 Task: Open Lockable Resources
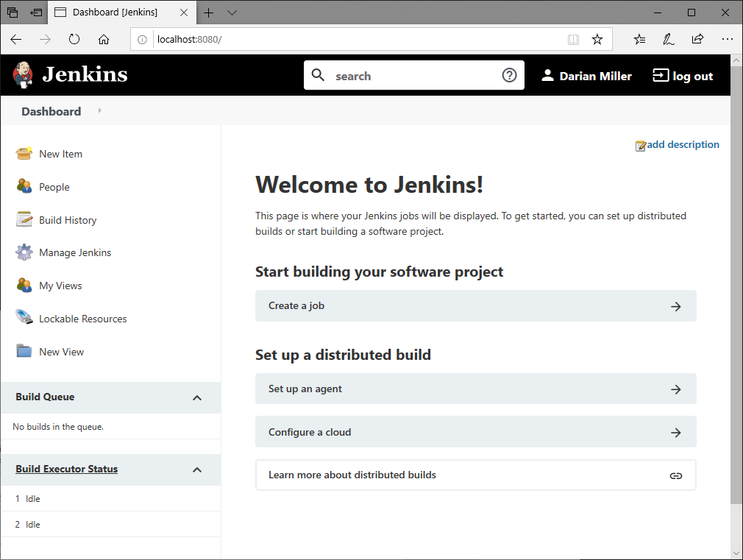(x=81, y=318)
